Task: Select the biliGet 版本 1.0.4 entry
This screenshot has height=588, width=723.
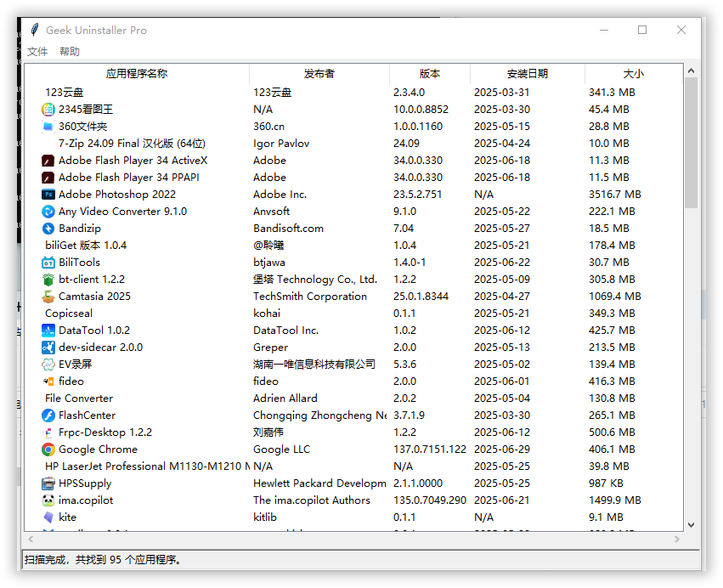Action: click(86, 246)
